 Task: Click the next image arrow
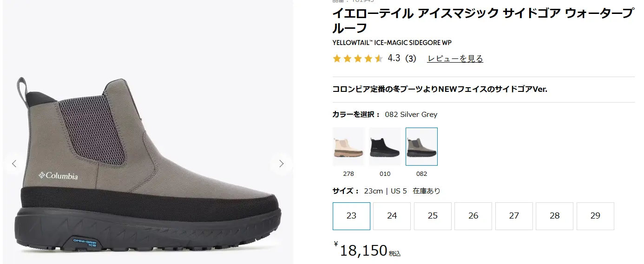281,163
